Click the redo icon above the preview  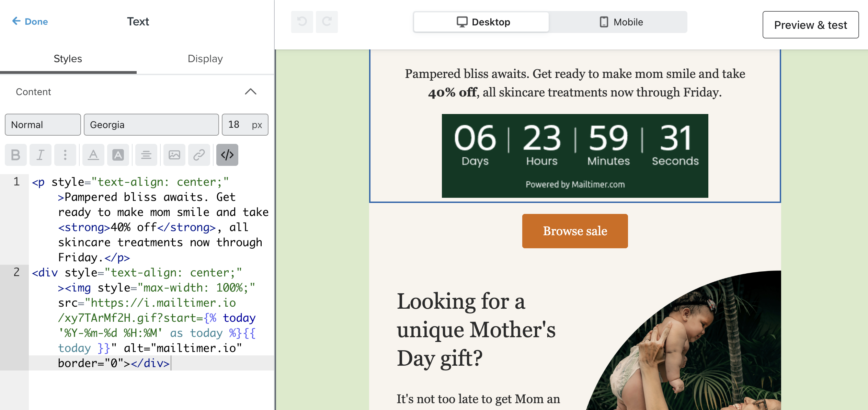[x=327, y=22]
